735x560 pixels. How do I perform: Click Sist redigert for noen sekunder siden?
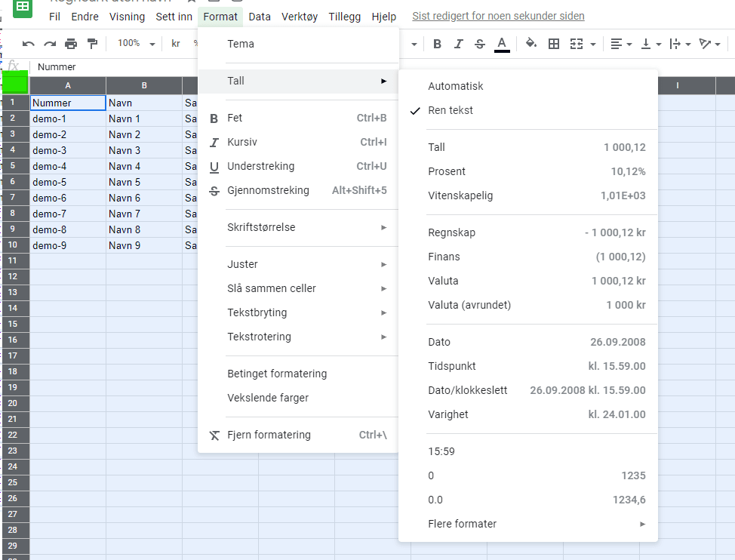click(x=498, y=17)
